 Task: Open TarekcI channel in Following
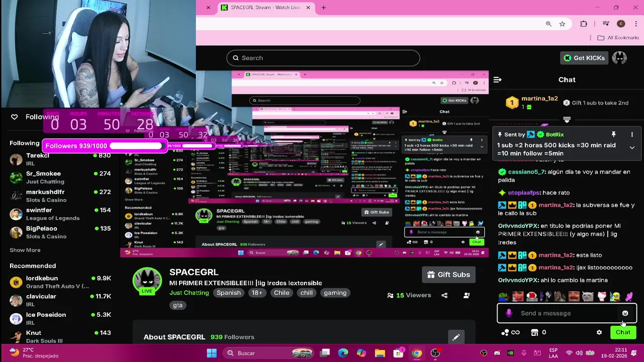(x=60, y=159)
